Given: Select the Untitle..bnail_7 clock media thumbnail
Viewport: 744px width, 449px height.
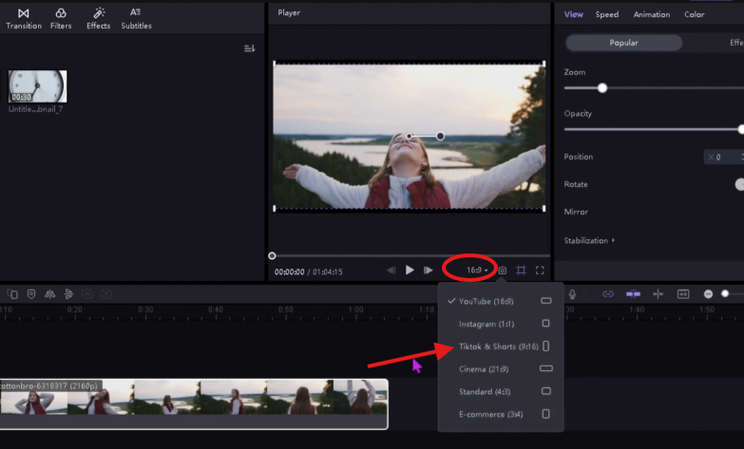Looking at the screenshot, I should pos(37,86).
